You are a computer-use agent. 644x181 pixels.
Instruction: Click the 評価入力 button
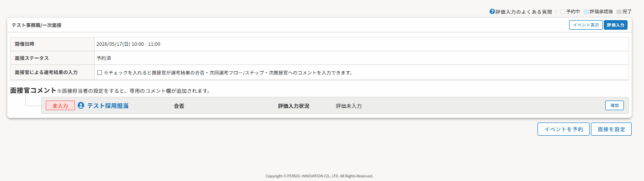(616, 25)
